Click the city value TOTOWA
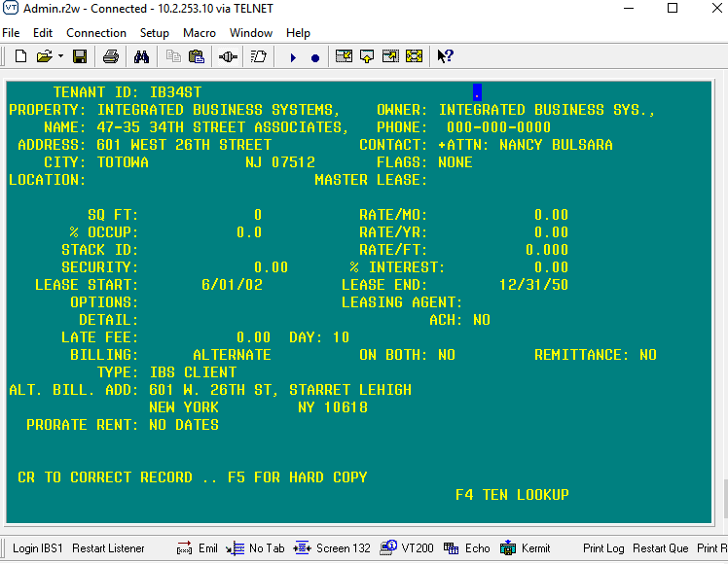Screen dimensions: 728x564 click(x=123, y=162)
